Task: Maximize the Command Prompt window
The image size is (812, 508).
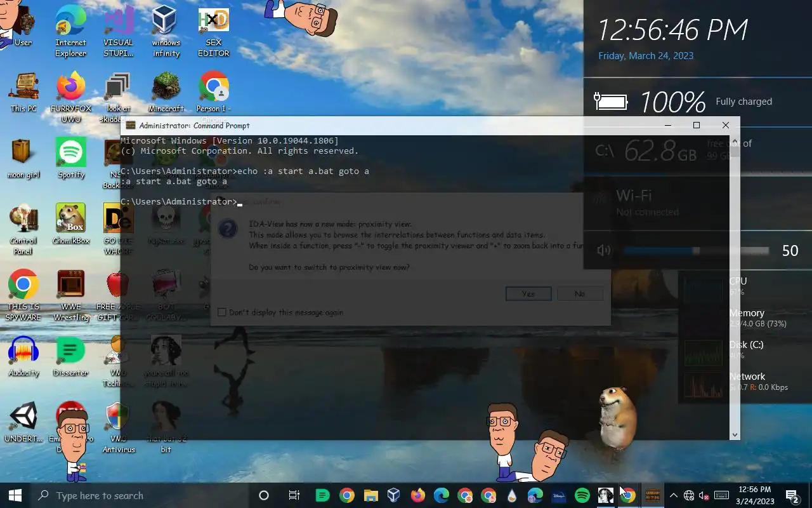Action: [x=696, y=126]
